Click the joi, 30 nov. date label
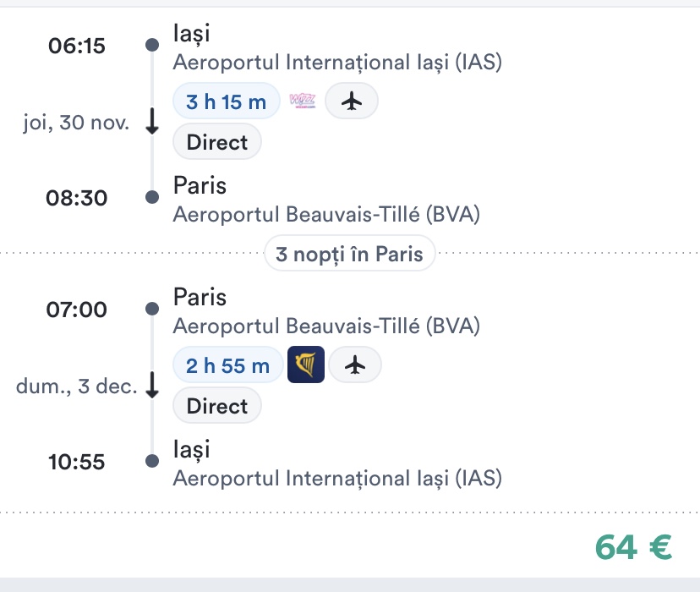 click(76, 123)
